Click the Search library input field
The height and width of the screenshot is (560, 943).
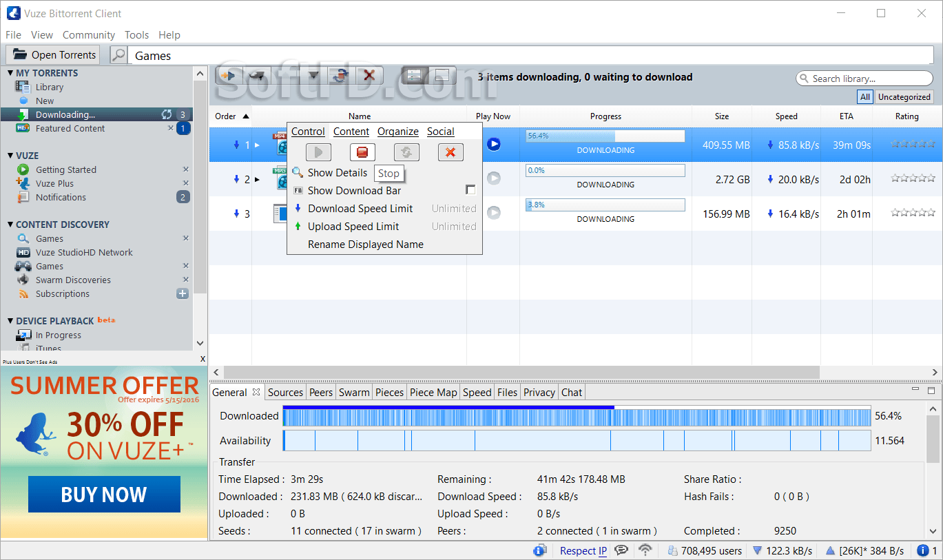click(x=864, y=79)
